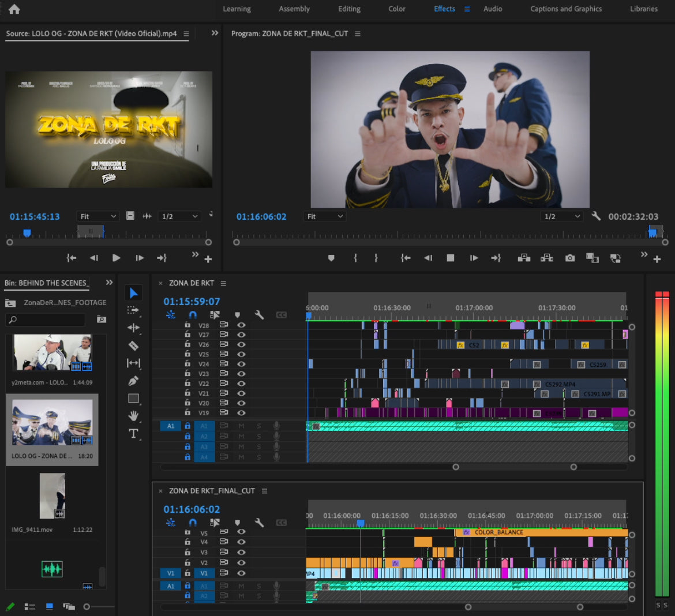Click ZONA DE RKT timeline timecode 01:15:59:07
This screenshot has width=675, height=616.
(x=192, y=301)
